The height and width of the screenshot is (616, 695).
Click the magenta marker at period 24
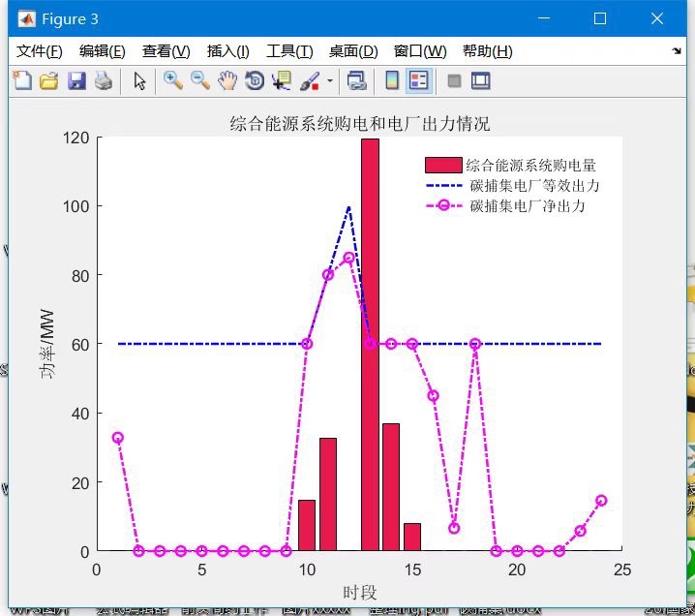pos(601,500)
